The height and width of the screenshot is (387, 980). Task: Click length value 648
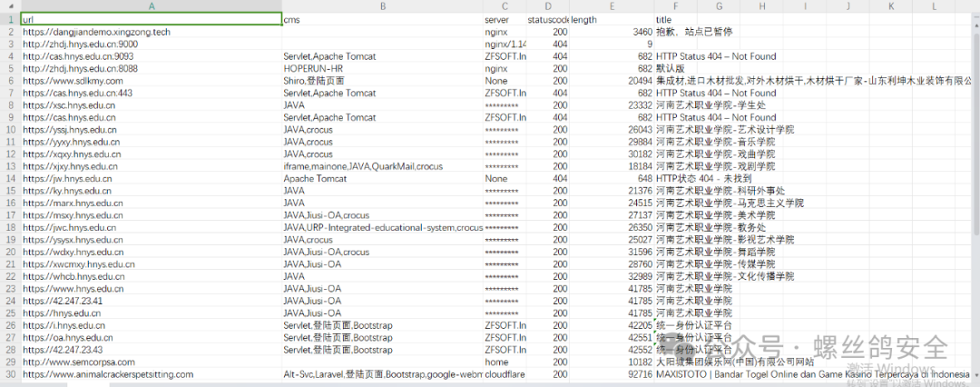pyautogui.click(x=612, y=178)
